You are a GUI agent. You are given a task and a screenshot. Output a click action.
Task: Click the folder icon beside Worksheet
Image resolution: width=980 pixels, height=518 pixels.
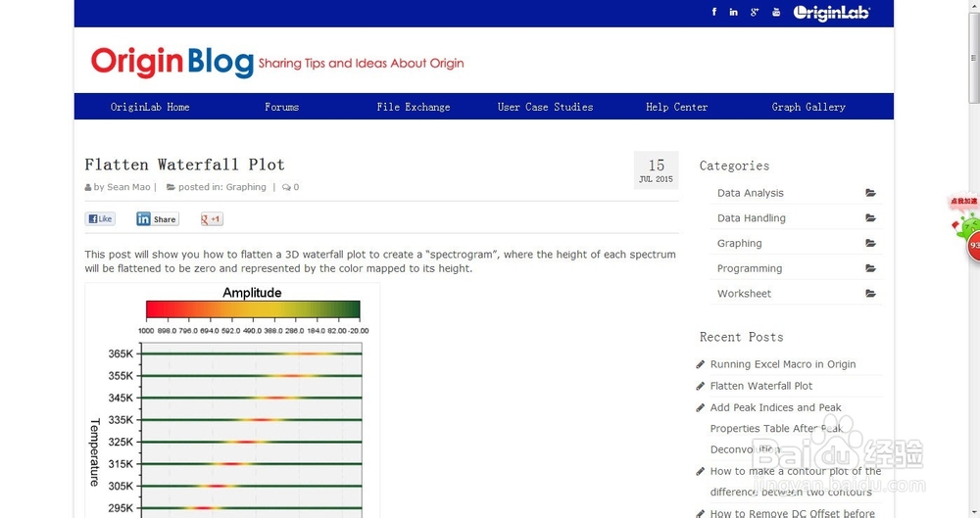(870, 293)
